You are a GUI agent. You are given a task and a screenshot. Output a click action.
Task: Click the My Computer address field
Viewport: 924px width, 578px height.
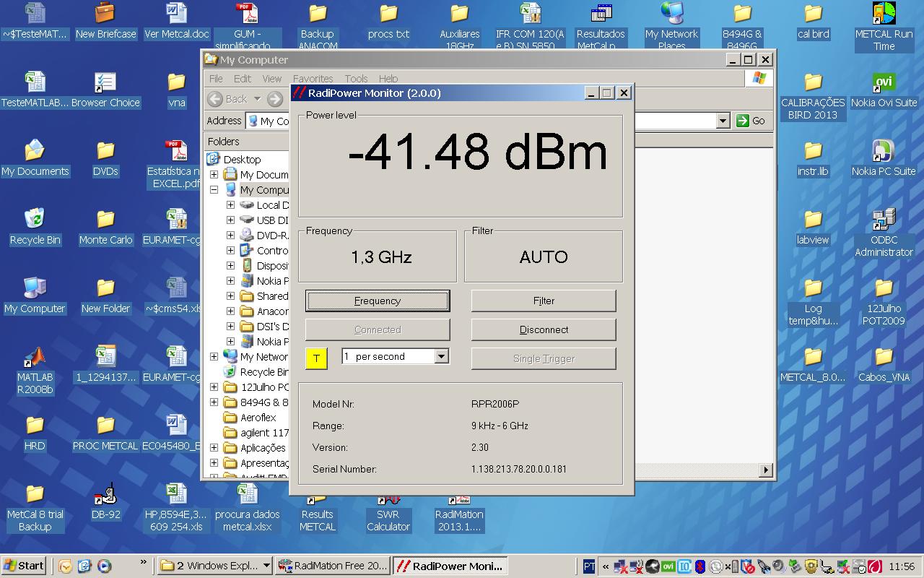click(x=487, y=121)
